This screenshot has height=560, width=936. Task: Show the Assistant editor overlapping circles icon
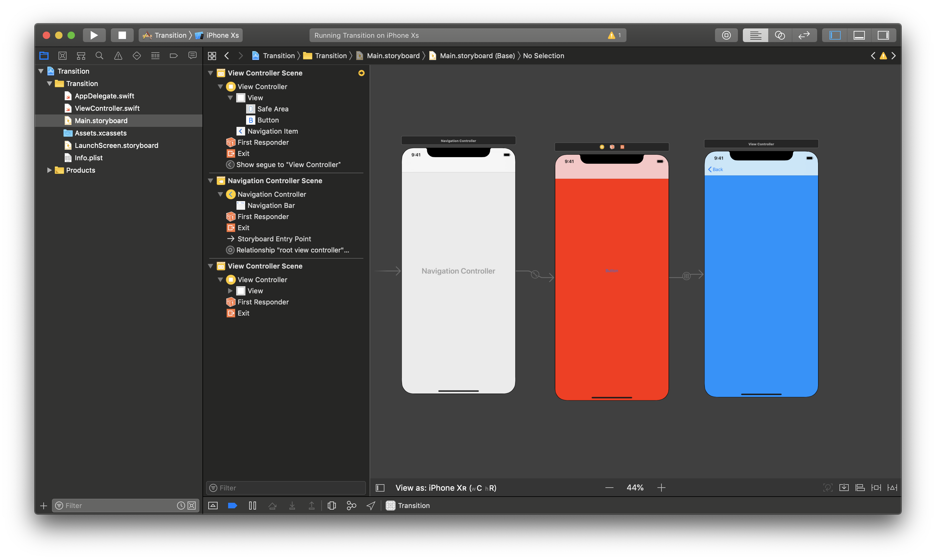[x=780, y=35]
